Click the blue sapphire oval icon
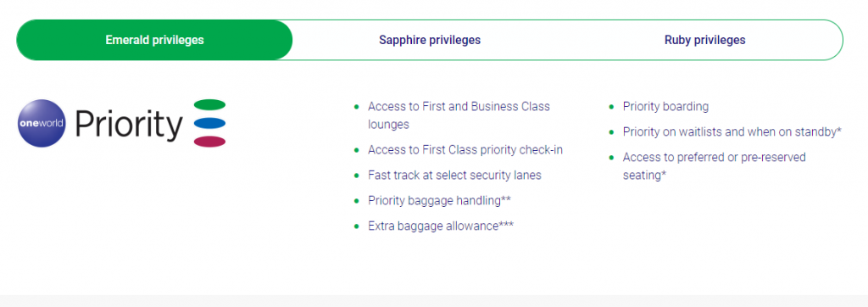The image size is (868, 307). tap(210, 123)
